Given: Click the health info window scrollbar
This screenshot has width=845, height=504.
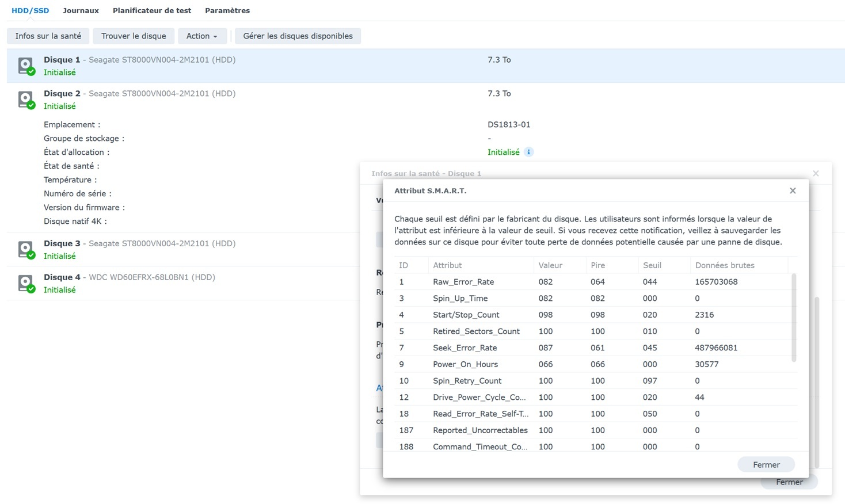Looking at the screenshot, I should coord(817,382).
